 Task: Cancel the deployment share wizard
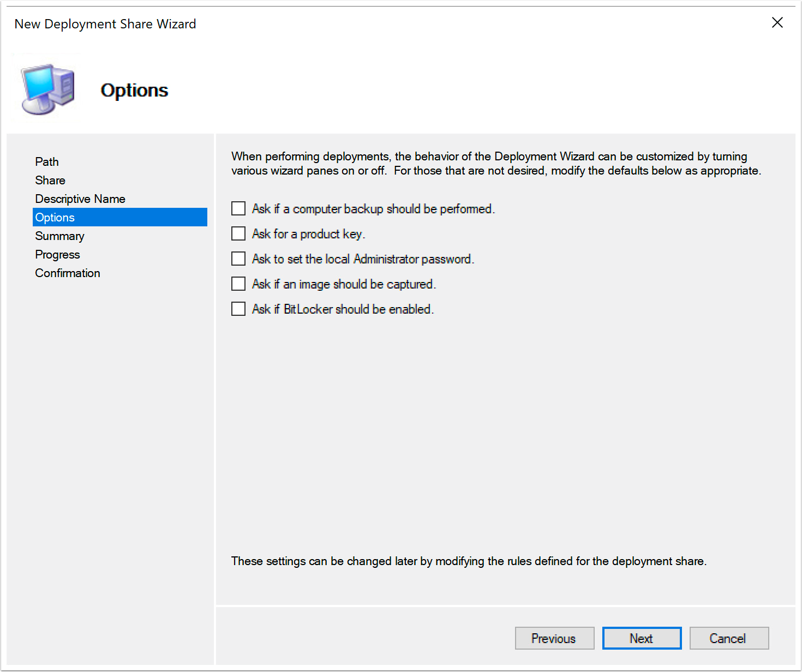tap(729, 638)
